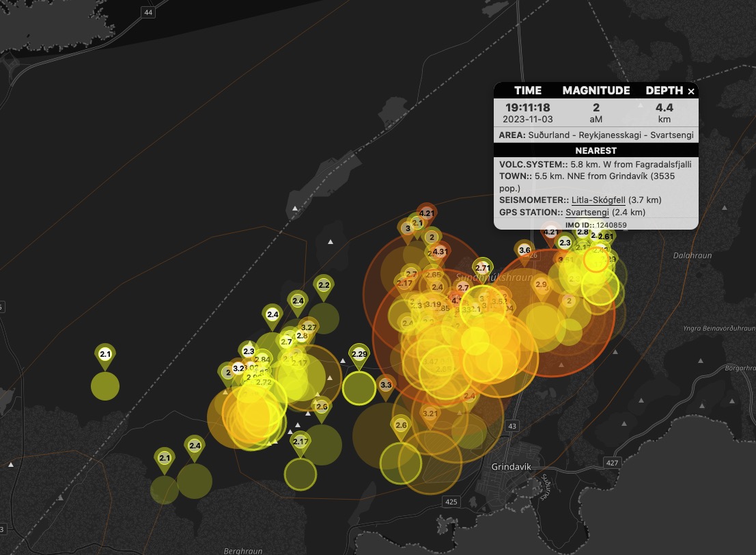Click the 3.3 magnitude earthquake pin
756x555 pixels.
coord(386,385)
